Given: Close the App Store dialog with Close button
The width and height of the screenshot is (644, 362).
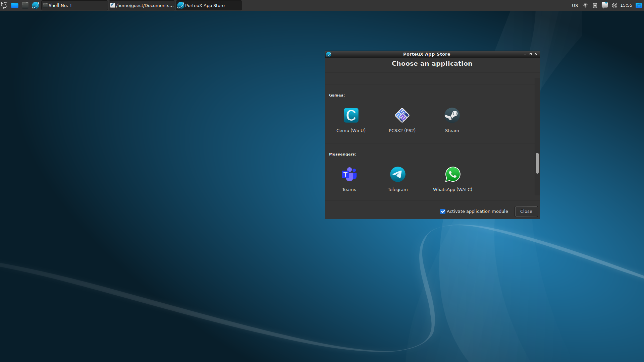Looking at the screenshot, I should (526, 212).
